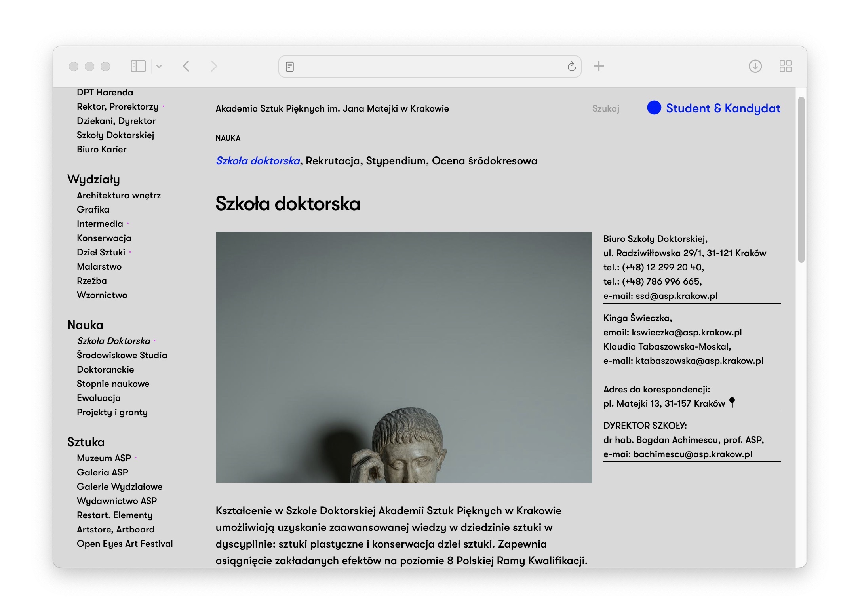Expand the Intermedia sidebar entry
The width and height of the screenshot is (860, 616).
tap(100, 224)
